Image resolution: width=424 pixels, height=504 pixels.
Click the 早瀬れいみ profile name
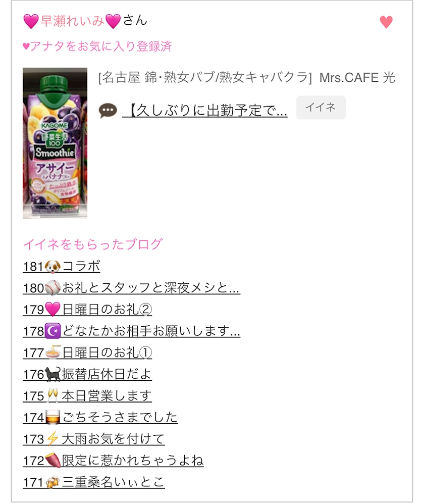click(72, 21)
